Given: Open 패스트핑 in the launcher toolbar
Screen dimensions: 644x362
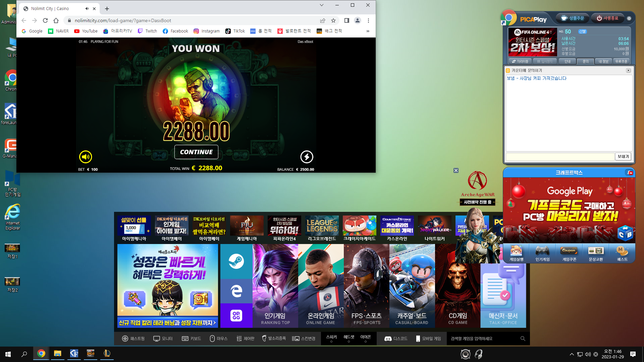Looking at the screenshot, I should click(133, 339).
